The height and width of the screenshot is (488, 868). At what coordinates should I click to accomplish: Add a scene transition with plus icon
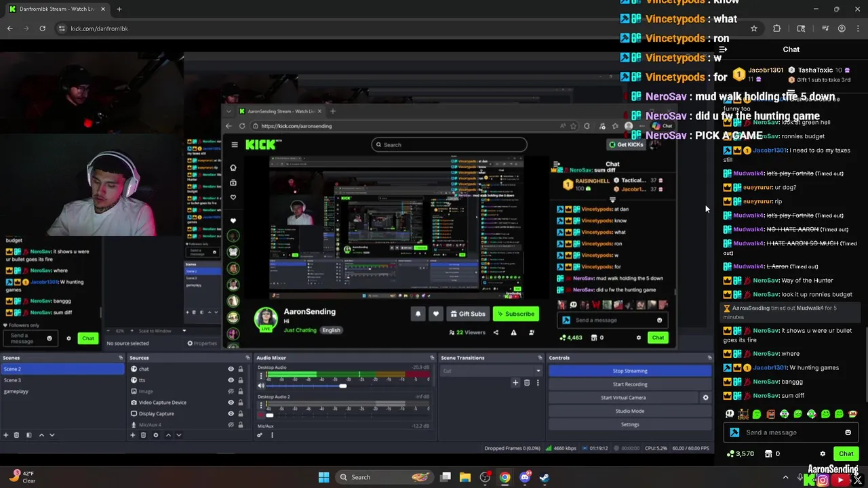click(x=515, y=383)
